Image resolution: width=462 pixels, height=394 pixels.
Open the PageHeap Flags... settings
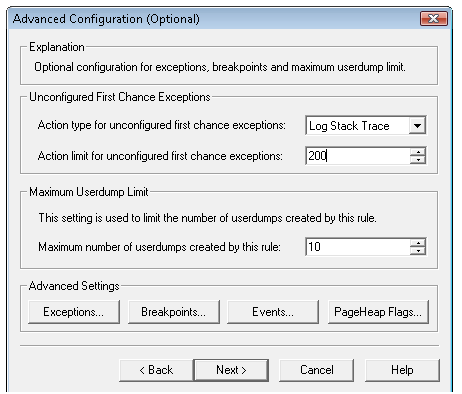(378, 312)
